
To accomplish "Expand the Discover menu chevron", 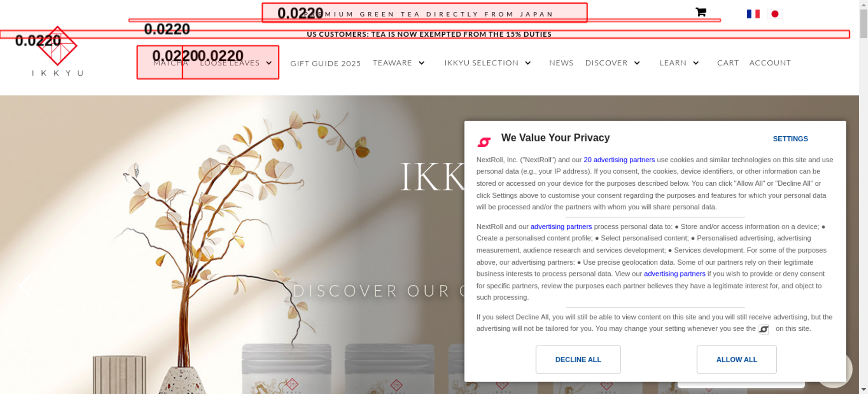I will [x=637, y=63].
